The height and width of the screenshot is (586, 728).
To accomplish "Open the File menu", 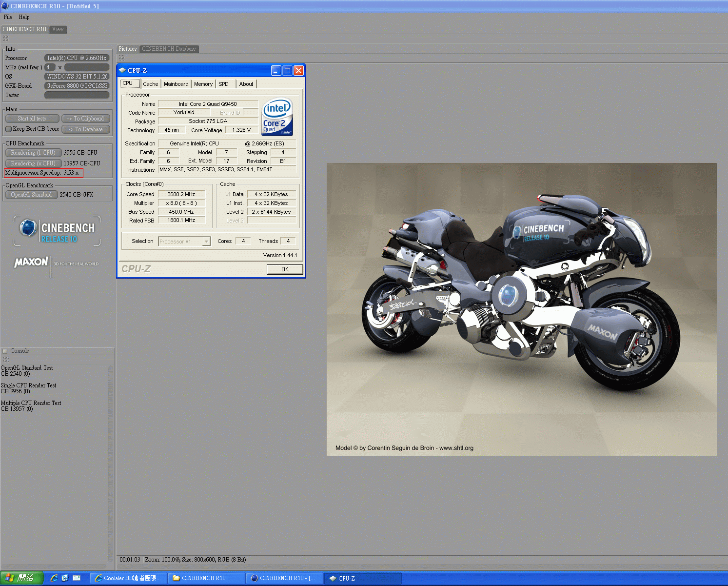I will (x=8, y=17).
